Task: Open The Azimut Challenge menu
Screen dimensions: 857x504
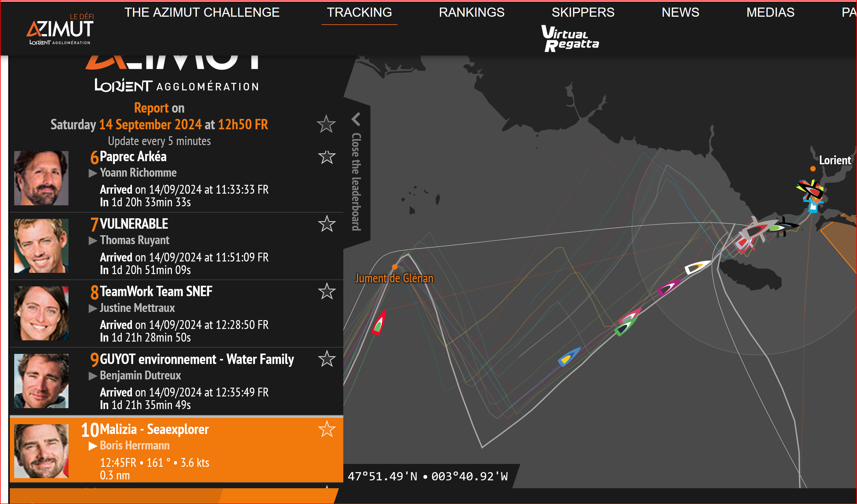Action: pos(202,13)
